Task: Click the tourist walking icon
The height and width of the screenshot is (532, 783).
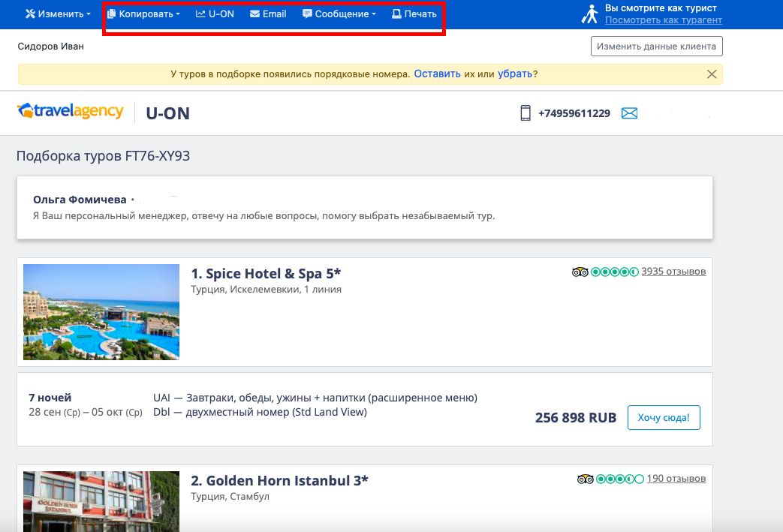Action: [x=590, y=14]
